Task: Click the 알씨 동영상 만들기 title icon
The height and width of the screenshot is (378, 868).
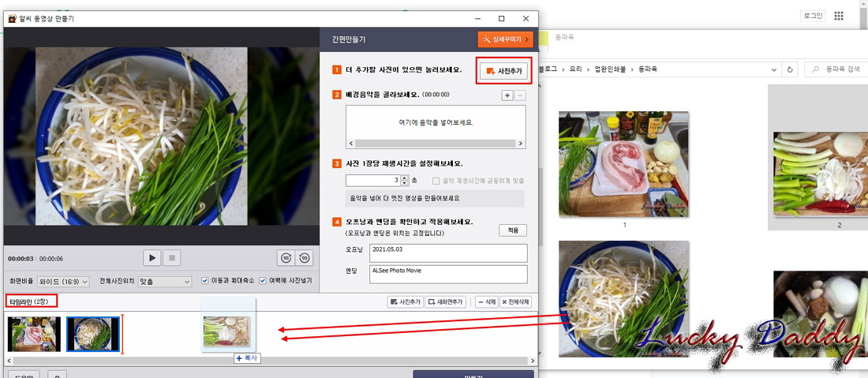Action: click(12, 18)
